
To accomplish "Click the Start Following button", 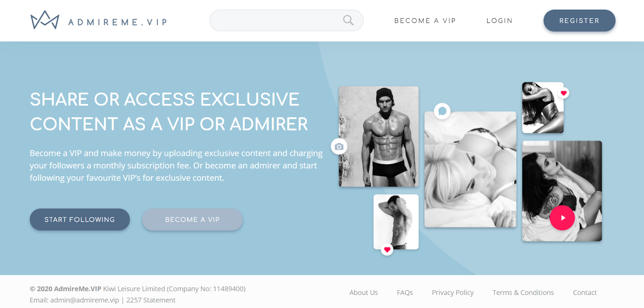I will 80,219.
